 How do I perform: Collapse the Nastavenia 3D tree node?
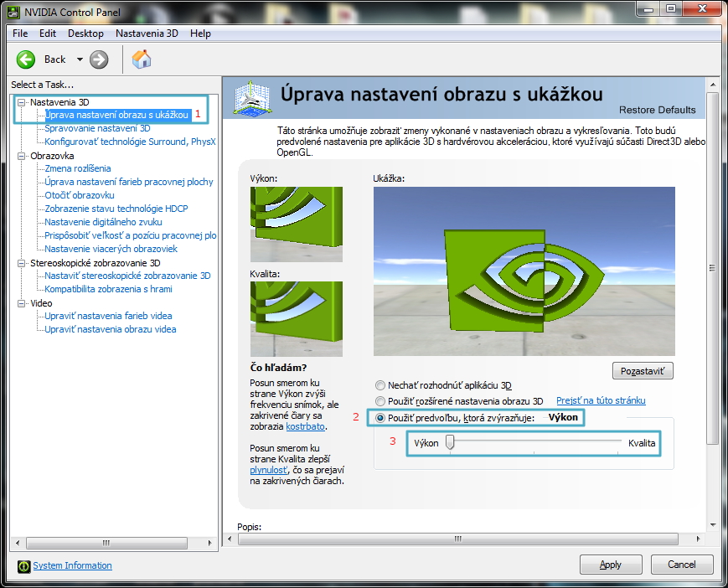coord(22,102)
